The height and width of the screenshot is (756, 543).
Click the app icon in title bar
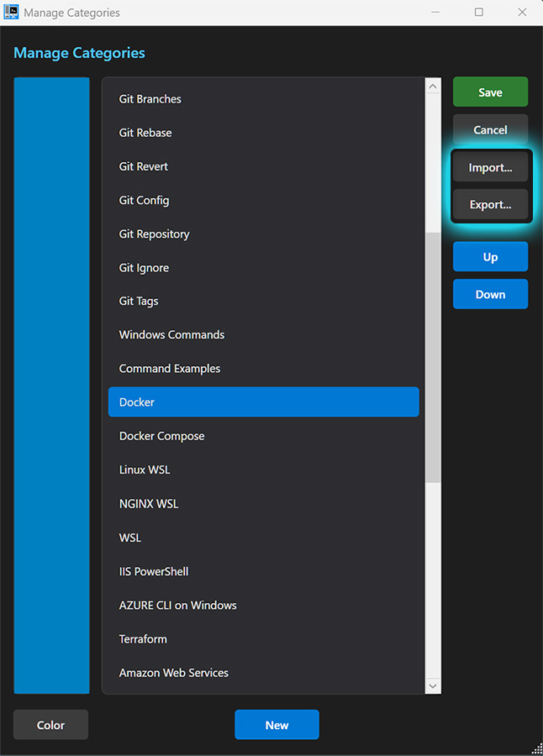tap(12, 13)
